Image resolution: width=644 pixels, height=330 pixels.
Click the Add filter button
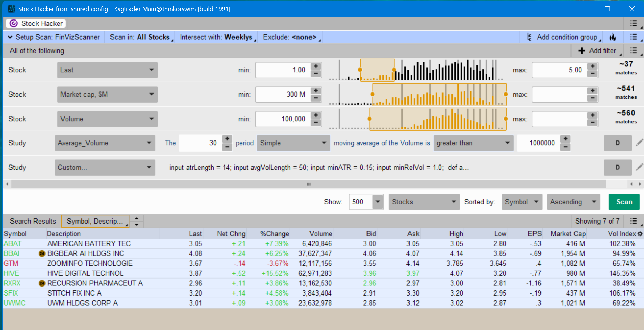597,51
